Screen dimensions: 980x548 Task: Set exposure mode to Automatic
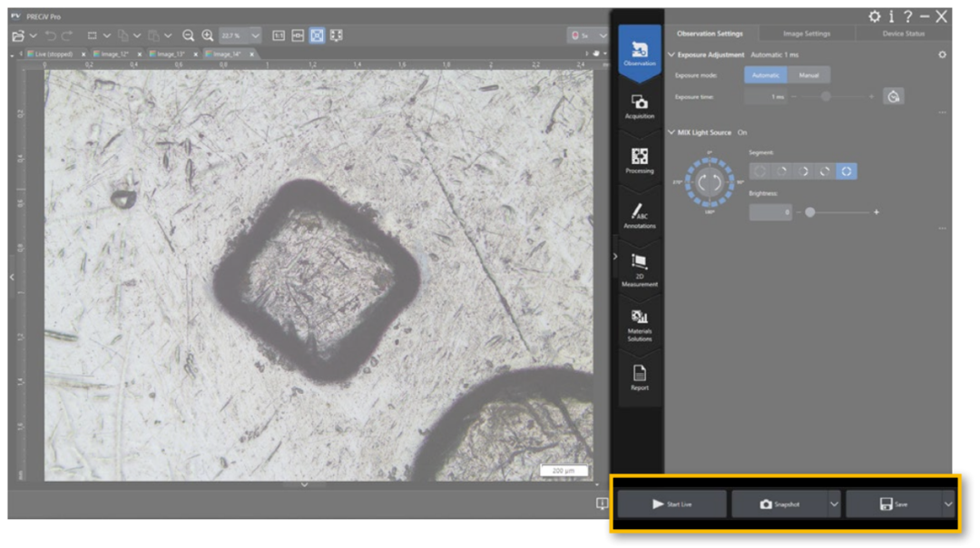coord(766,75)
